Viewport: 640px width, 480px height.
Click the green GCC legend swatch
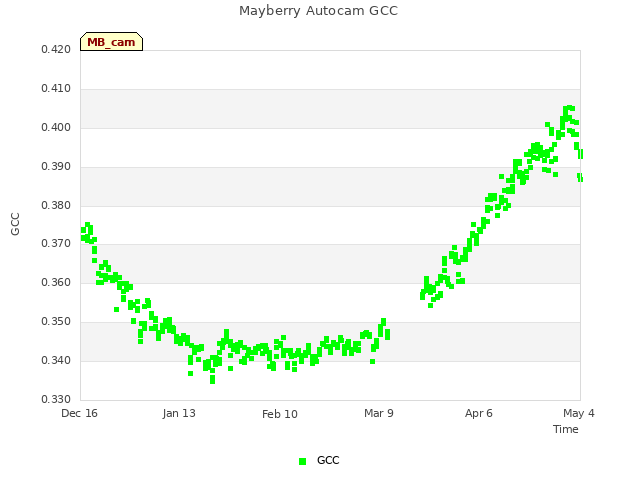pyautogui.click(x=302, y=461)
